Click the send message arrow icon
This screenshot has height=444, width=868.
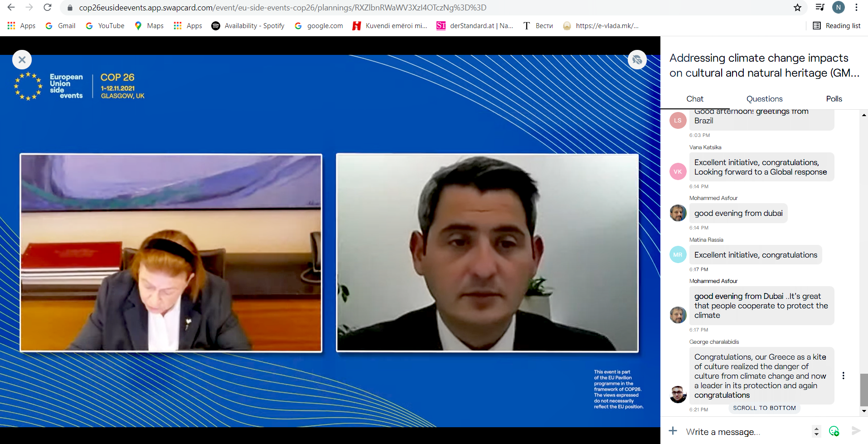(856, 431)
